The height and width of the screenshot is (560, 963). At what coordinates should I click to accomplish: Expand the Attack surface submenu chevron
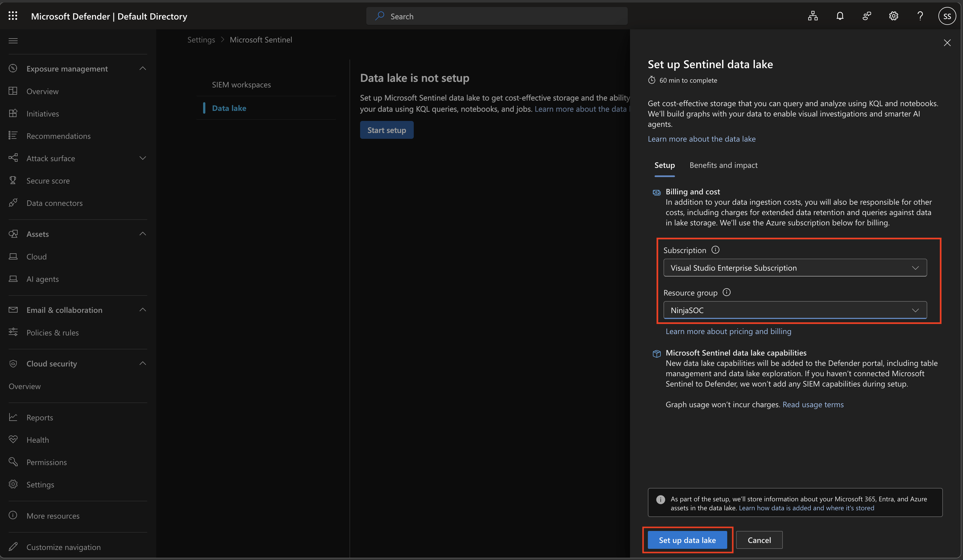142,158
